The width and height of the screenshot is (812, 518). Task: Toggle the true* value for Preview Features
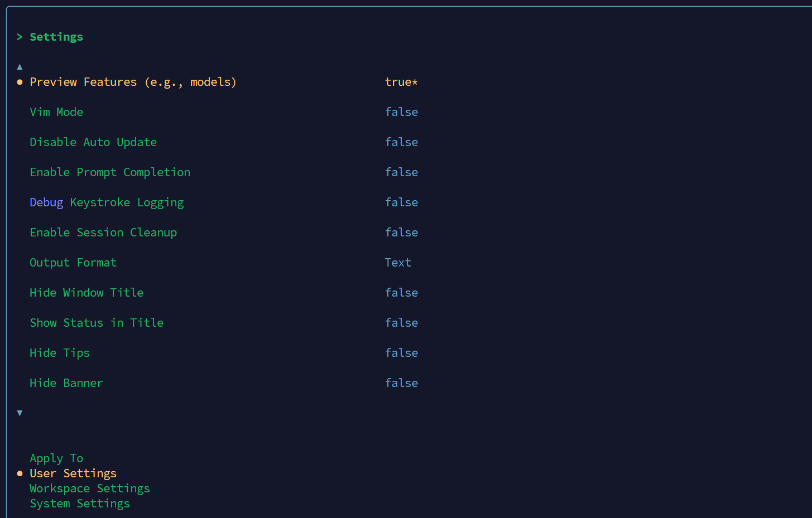click(401, 81)
